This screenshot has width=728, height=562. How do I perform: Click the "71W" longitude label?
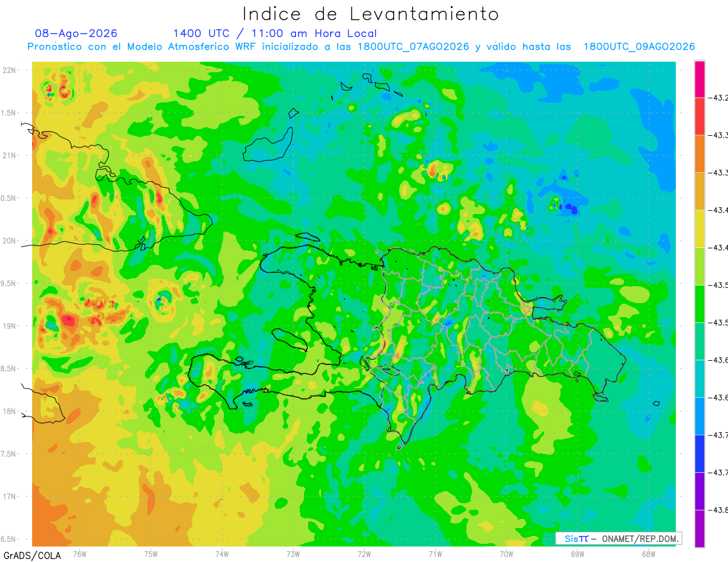[435, 554]
